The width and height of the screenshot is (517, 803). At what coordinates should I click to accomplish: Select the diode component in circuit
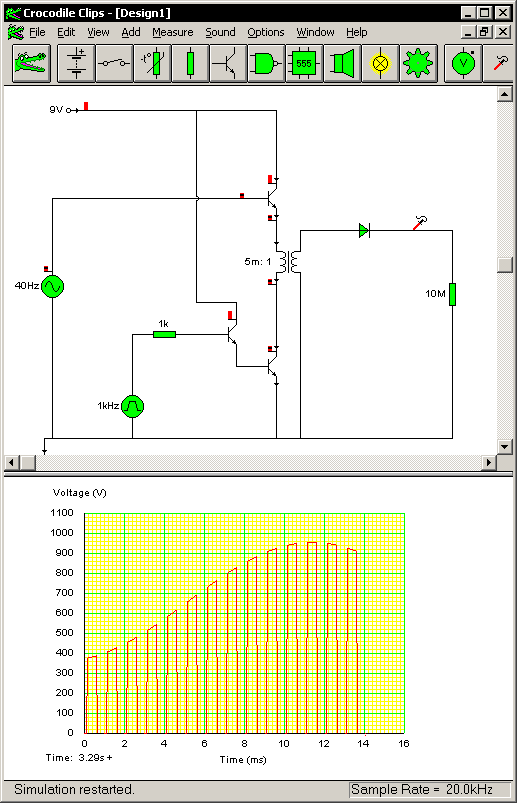[x=364, y=230]
